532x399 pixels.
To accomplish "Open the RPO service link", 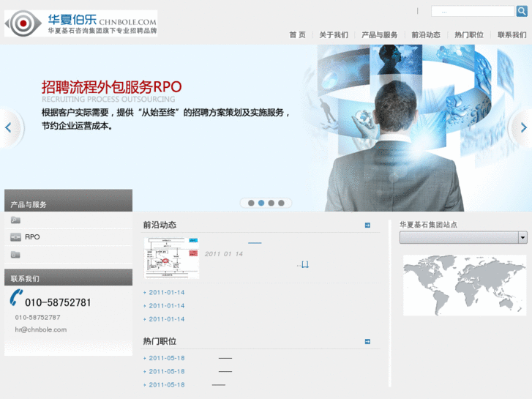I will (x=32, y=237).
